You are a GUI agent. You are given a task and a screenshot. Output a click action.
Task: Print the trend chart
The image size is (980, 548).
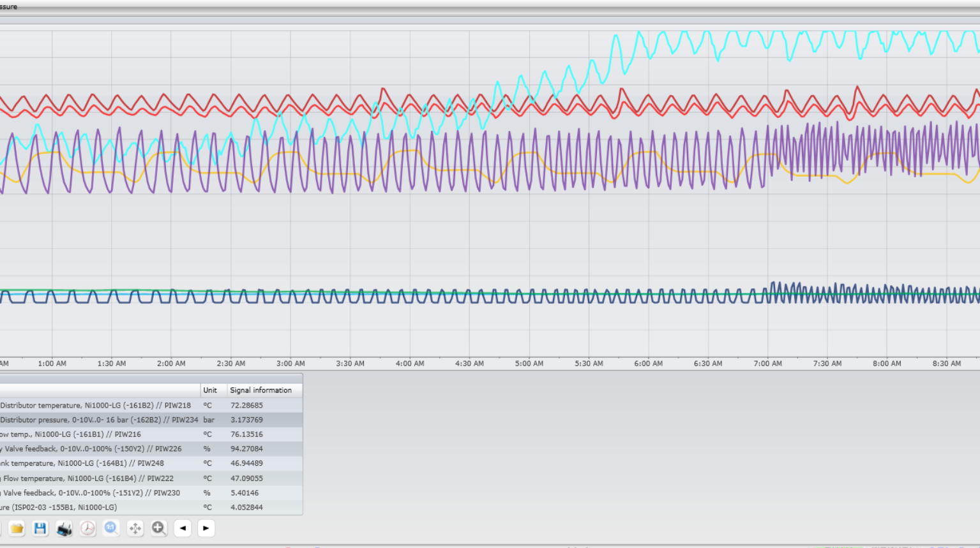tap(63, 528)
